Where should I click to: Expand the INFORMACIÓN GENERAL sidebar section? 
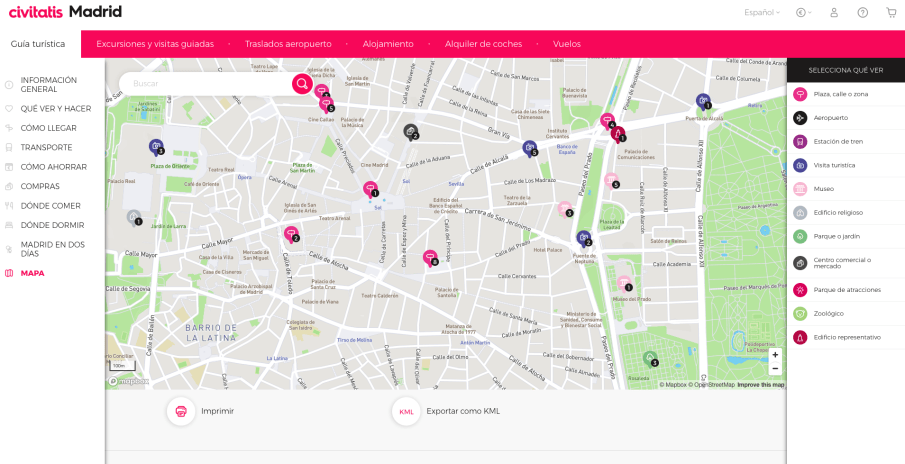(48, 85)
